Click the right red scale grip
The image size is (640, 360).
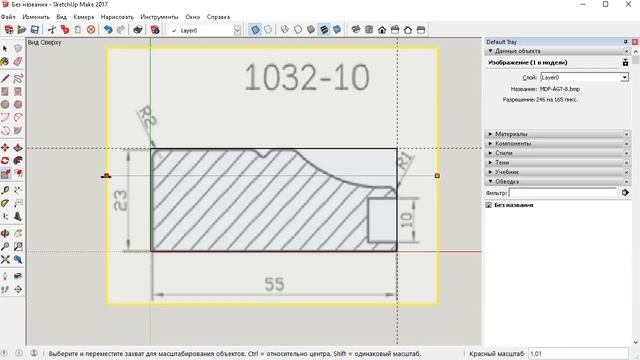437,176
